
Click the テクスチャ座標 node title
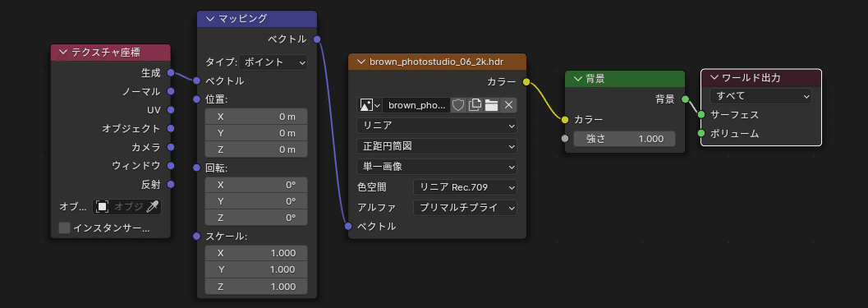[x=105, y=53]
